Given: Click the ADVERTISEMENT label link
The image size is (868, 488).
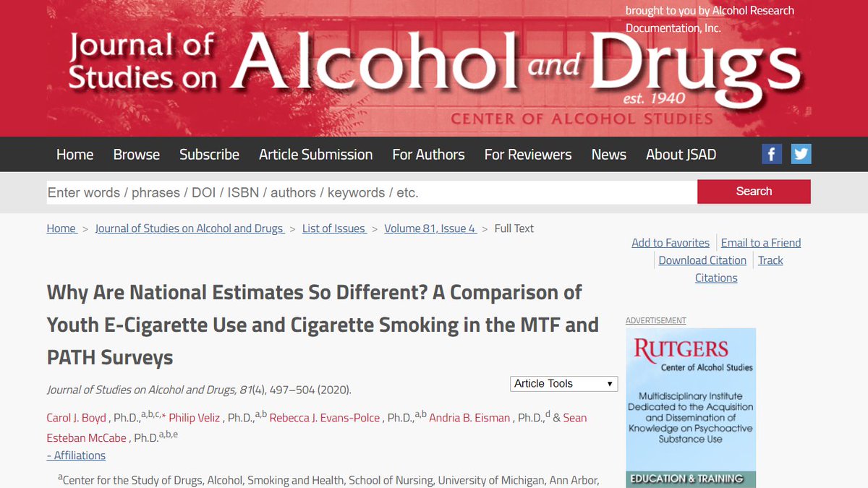Looking at the screenshot, I should 656,320.
